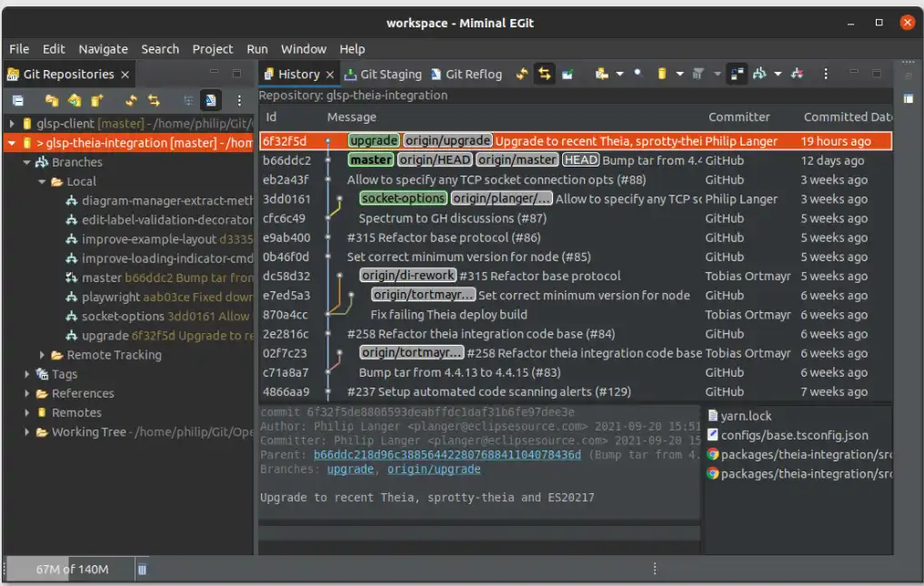Collapse the Local branches folder
Image resolution: width=924 pixels, height=586 pixels.
42,181
